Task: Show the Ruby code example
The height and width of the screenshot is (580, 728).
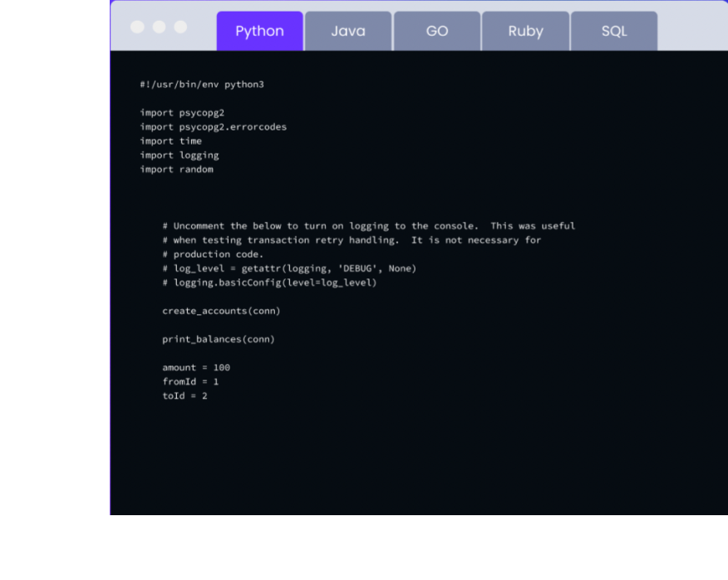Action: point(525,31)
